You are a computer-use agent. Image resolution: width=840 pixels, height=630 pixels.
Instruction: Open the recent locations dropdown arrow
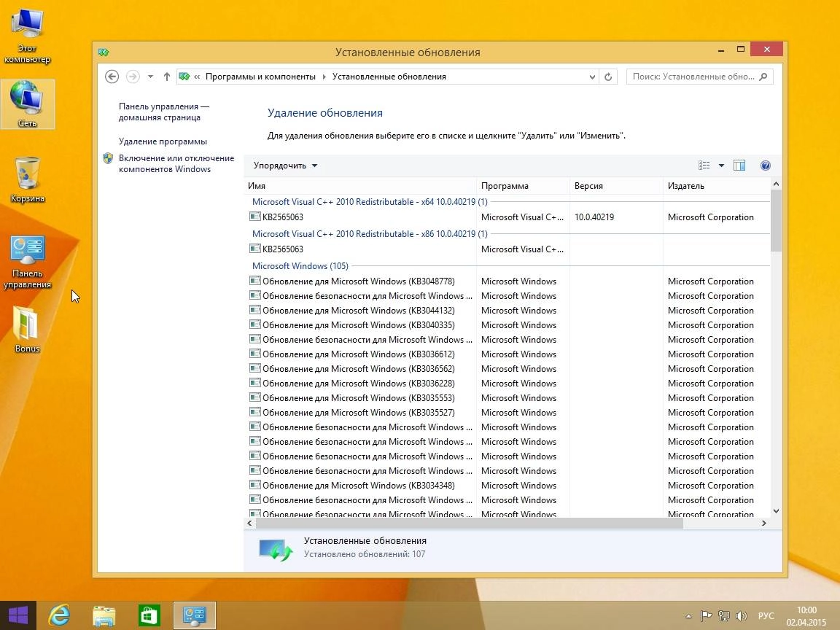coord(150,77)
